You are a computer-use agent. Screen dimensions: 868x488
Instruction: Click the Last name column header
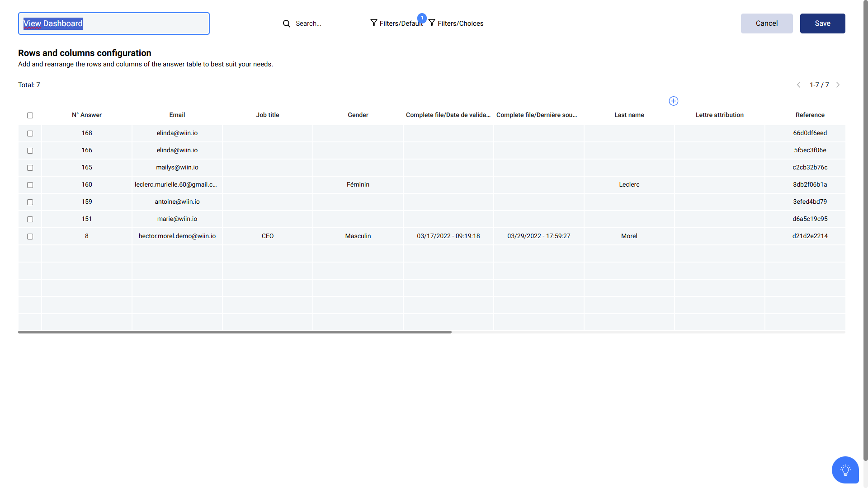coord(629,115)
